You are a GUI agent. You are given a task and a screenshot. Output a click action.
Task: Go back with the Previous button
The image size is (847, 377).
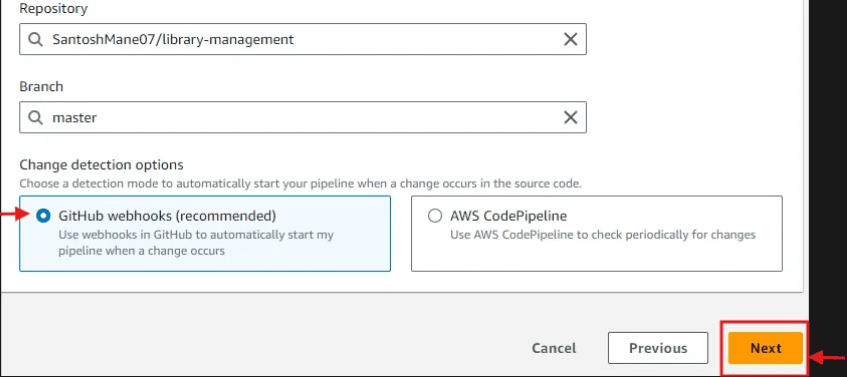tap(658, 348)
